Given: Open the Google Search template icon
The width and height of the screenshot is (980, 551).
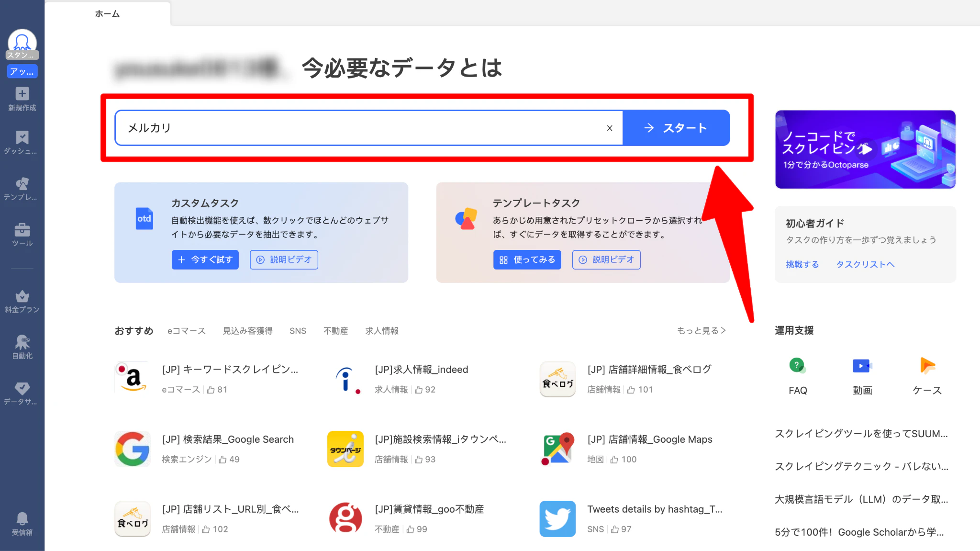Looking at the screenshot, I should [133, 449].
